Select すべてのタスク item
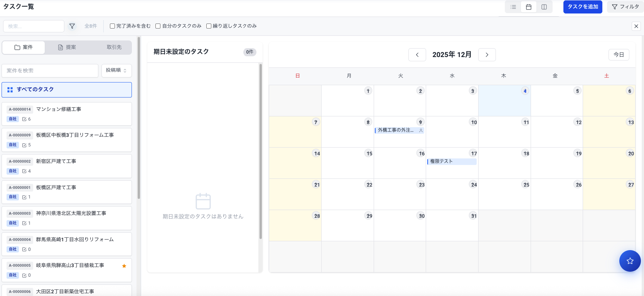644x296 pixels. point(67,89)
